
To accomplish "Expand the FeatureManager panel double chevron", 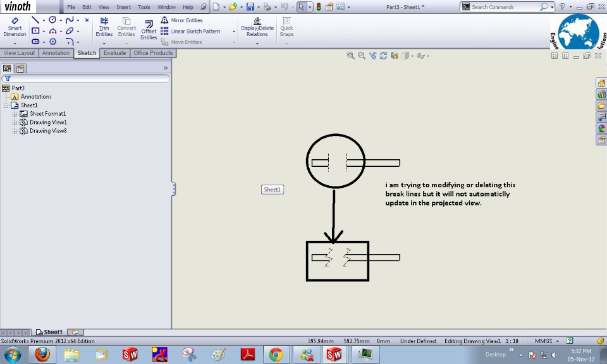I will (x=166, y=68).
